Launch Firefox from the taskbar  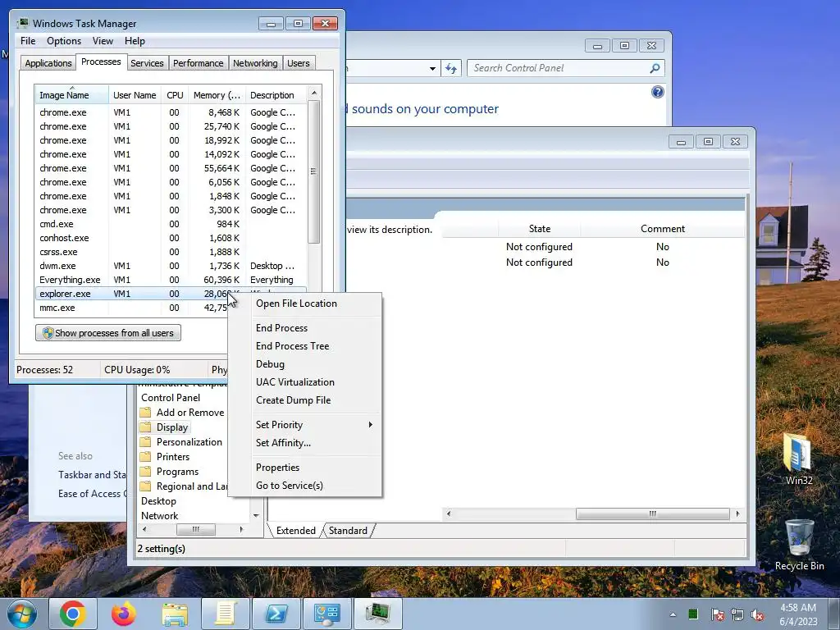click(124, 614)
